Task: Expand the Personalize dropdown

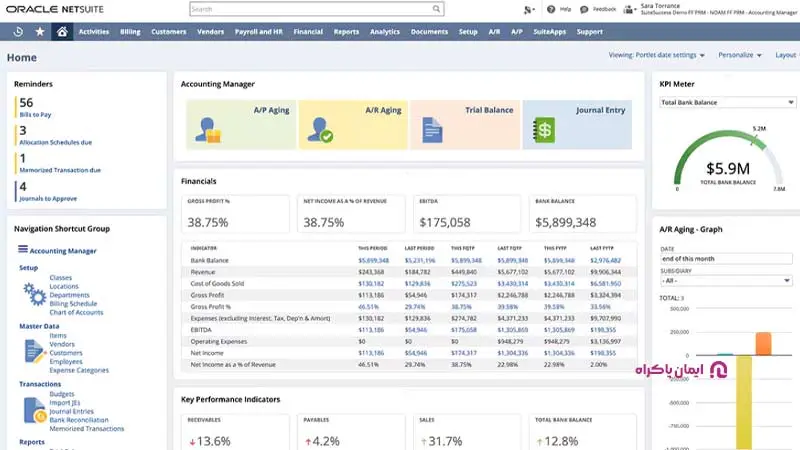Action: pyautogui.click(x=740, y=55)
